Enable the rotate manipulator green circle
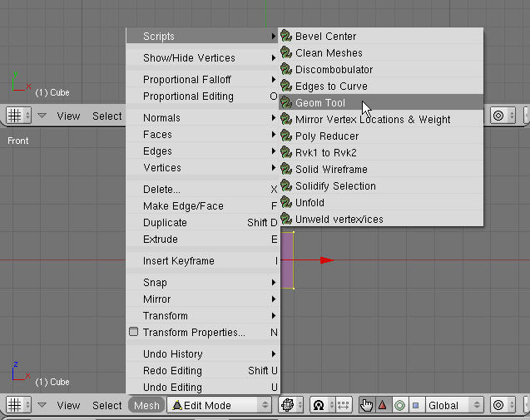This screenshot has height=420, width=530. [399, 405]
